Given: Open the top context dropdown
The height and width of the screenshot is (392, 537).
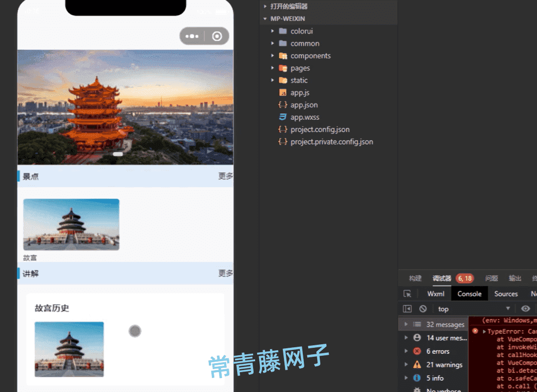Looking at the screenshot, I should [474, 309].
